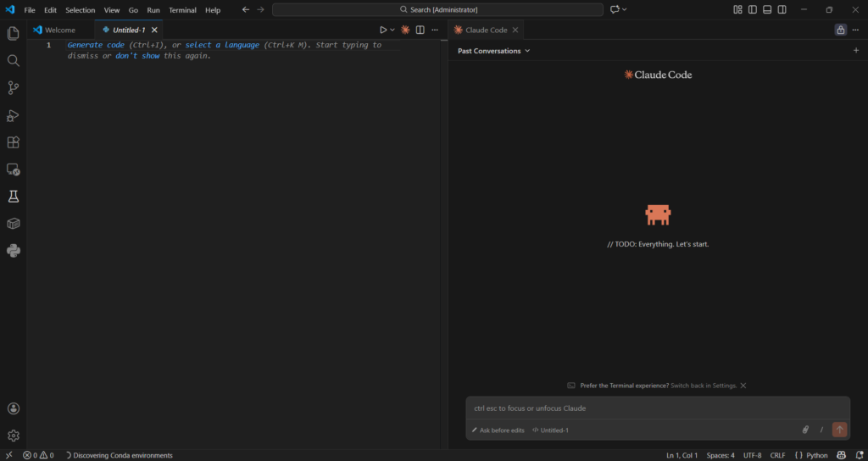Select the Untitled-1 editor tab

(129, 30)
